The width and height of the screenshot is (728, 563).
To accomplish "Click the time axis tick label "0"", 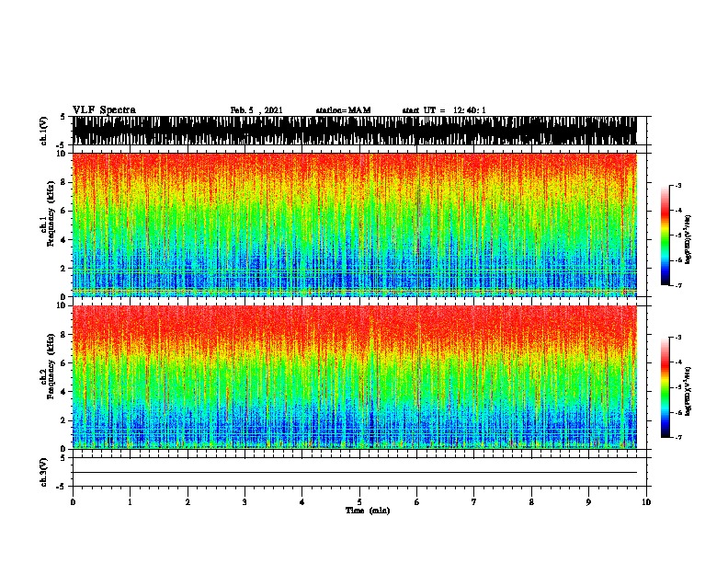I will (73, 502).
